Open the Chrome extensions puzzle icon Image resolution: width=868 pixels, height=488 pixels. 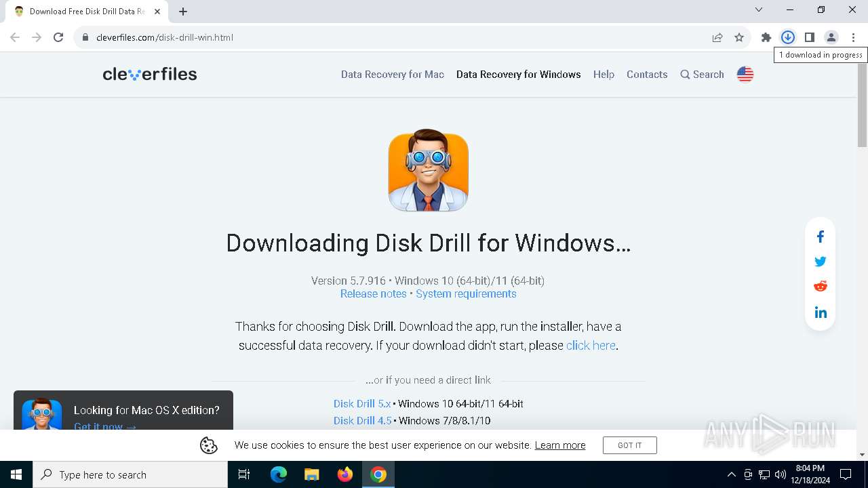click(x=766, y=37)
